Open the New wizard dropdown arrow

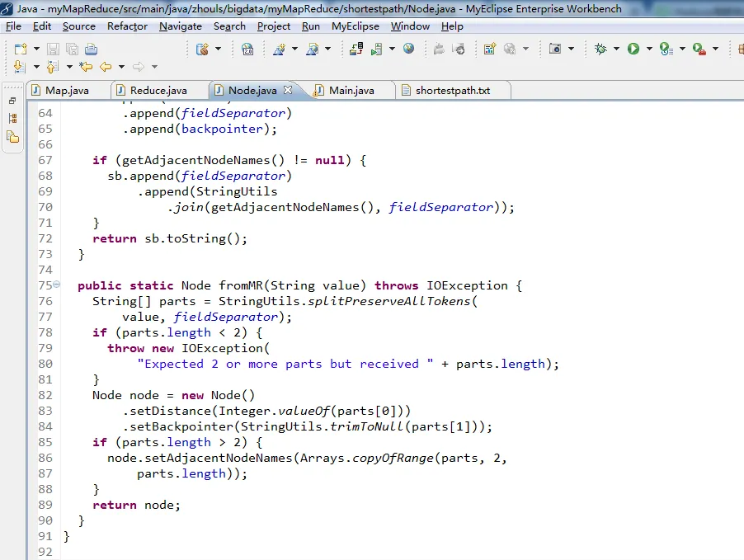coord(36,49)
